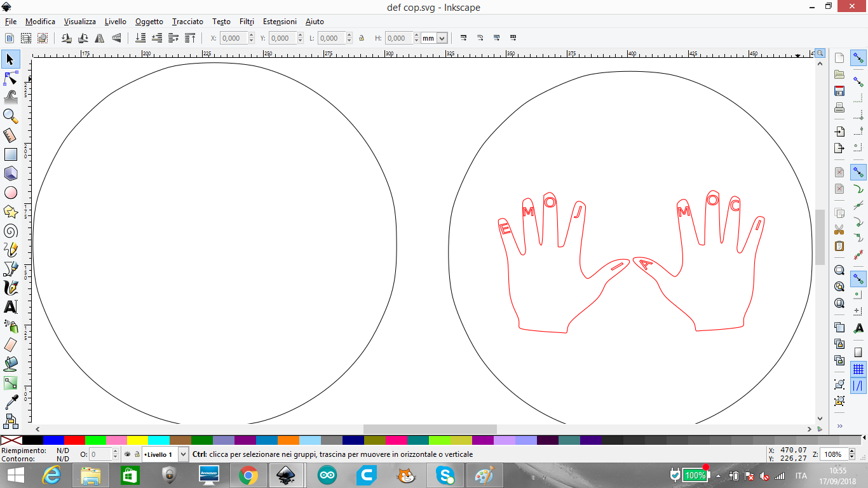
Task: Toggle current layer lock icon
Action: (136, 454)
